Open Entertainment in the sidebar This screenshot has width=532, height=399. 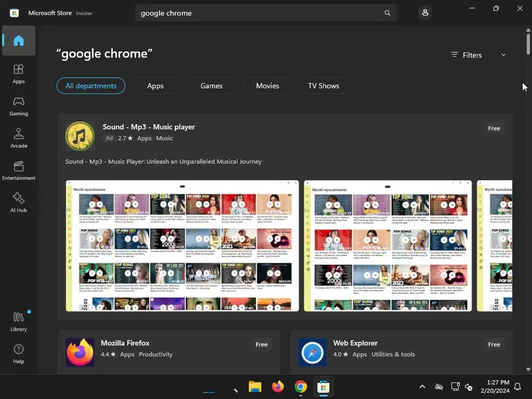tap(19, 170)
